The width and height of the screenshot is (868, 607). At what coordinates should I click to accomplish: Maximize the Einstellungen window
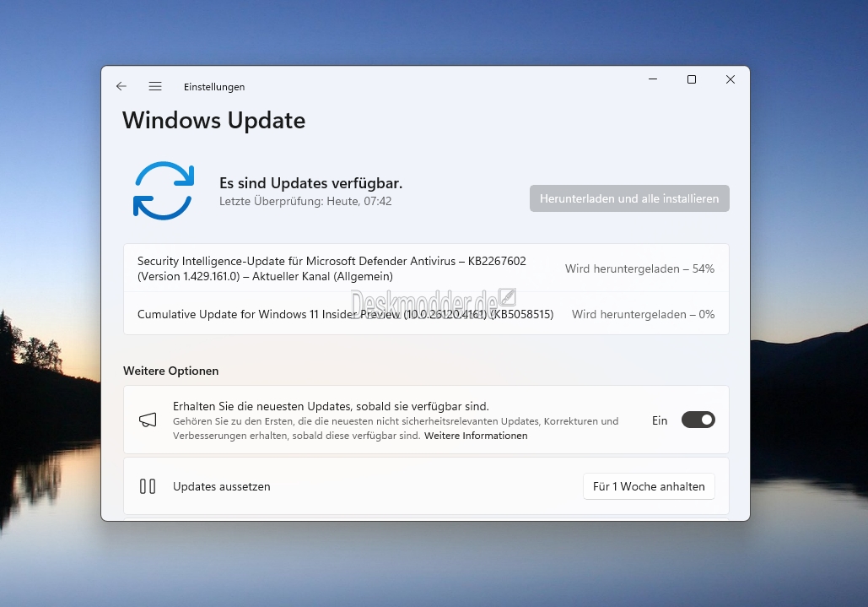tap(692, 79)
